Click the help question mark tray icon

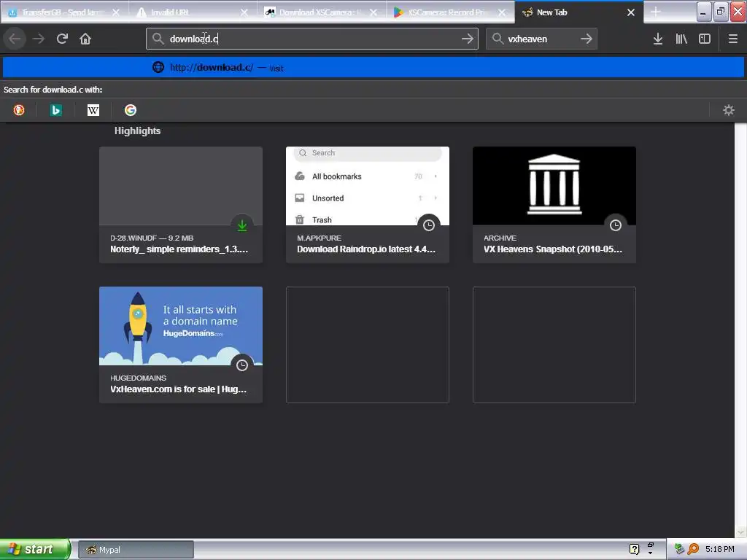coord(634,549)
